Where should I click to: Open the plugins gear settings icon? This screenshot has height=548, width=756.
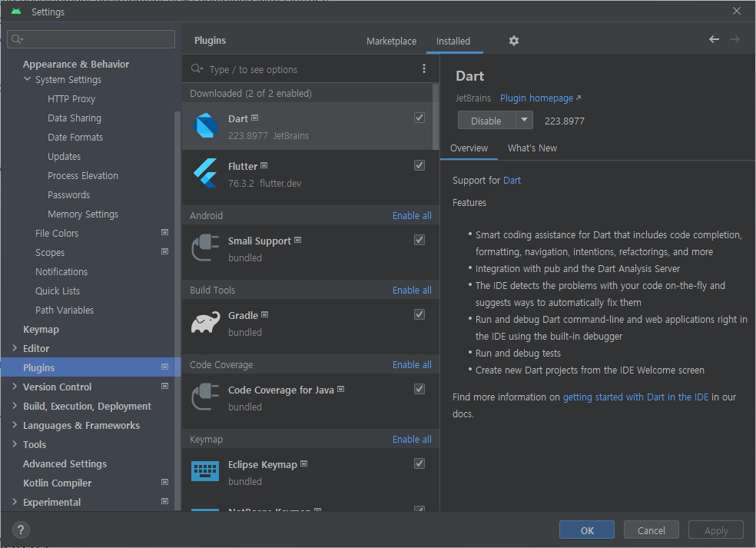point(513,41)
